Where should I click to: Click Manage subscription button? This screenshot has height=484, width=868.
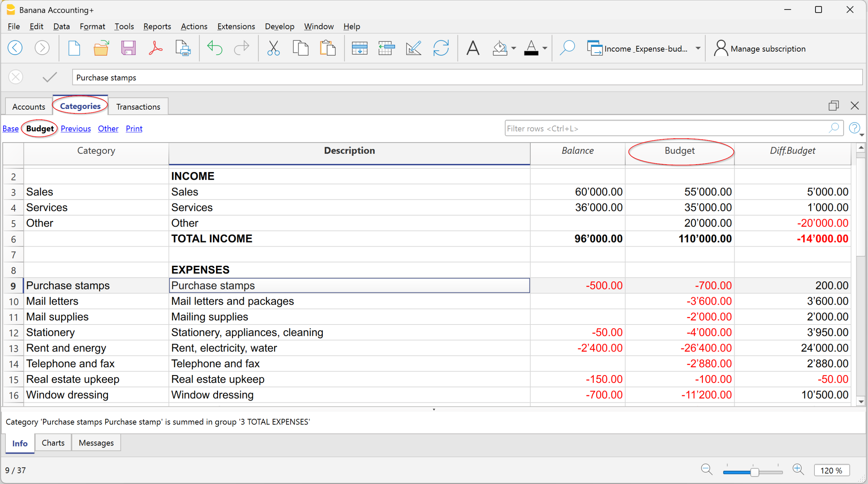(x=760, y=49)
